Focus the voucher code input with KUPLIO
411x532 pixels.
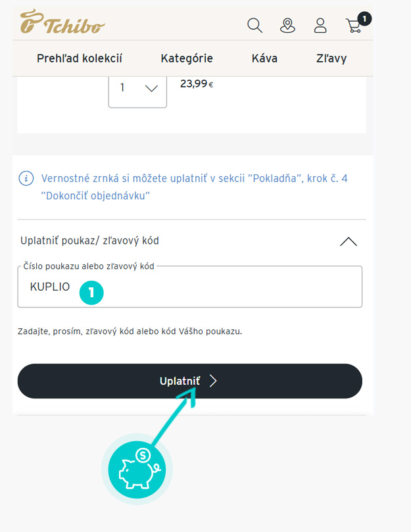(x=190, y=287)
